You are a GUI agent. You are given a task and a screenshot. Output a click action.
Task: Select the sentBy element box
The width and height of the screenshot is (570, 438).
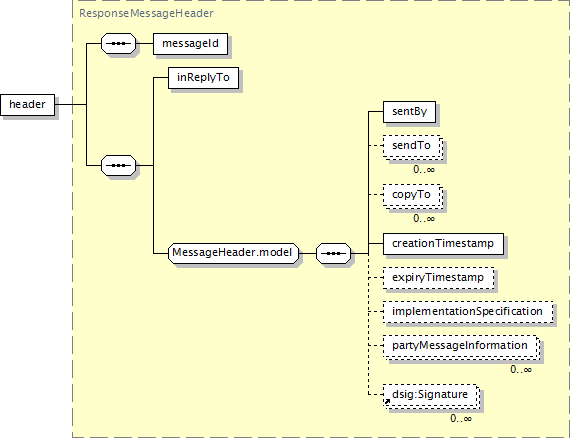[409, 112]
